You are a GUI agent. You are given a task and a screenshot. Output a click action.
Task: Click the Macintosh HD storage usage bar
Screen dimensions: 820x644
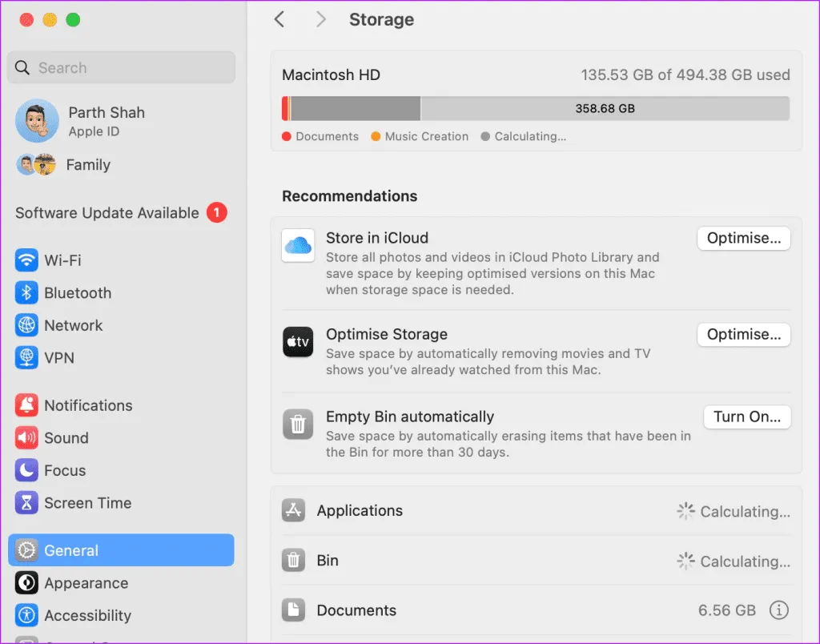point(535,108)
